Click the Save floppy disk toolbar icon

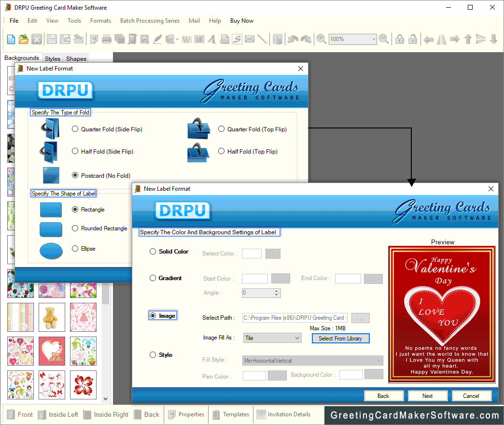pyautogui.click(x=52, y=39)
